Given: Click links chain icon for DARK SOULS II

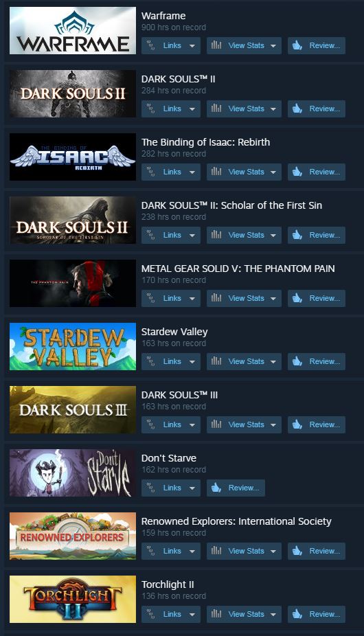Looking at the screenshot, I should pyautogui.click(x=150, y=109).
